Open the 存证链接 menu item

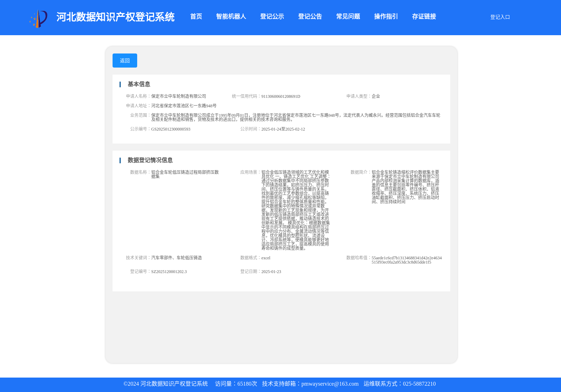[x=423, y=17]
